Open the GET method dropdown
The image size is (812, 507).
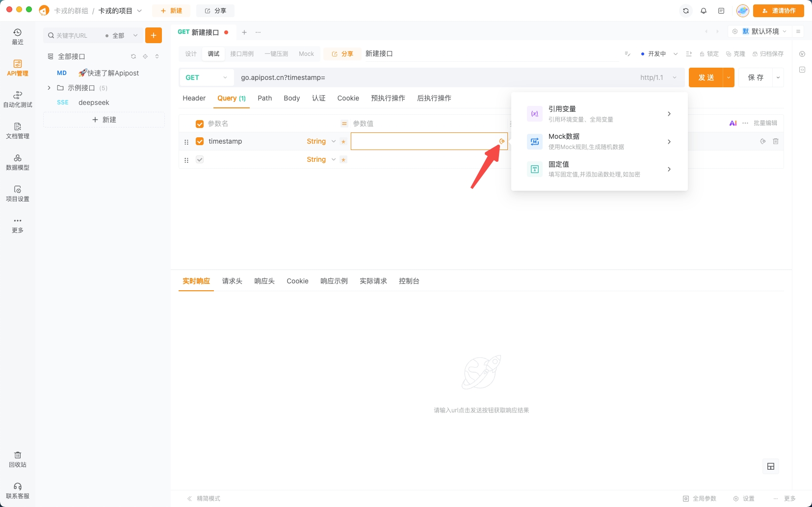pyautogui.click(x=207, y=77)
